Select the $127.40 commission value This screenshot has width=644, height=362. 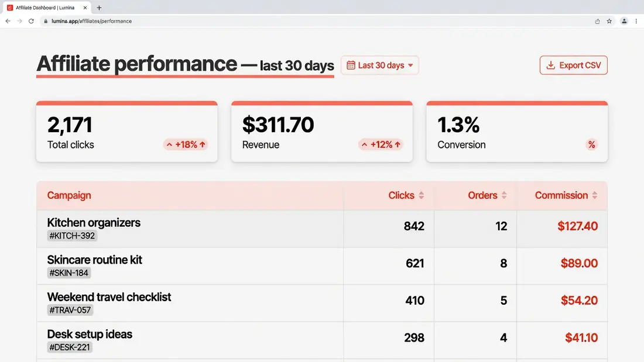577,226
